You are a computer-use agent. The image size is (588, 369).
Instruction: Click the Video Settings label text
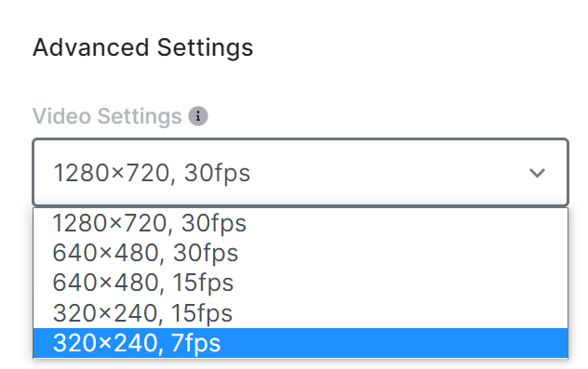pyautogui.click(x=107, y=116)
